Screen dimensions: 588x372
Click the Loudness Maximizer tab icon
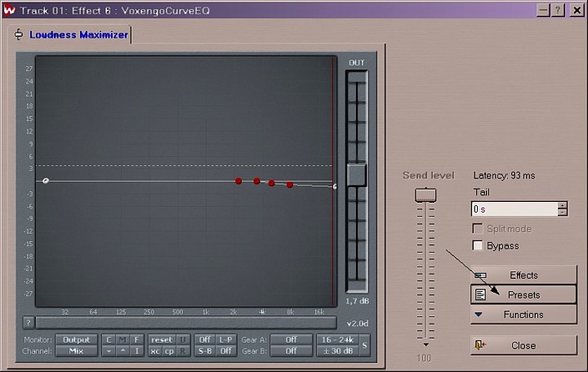pos(18,34)
